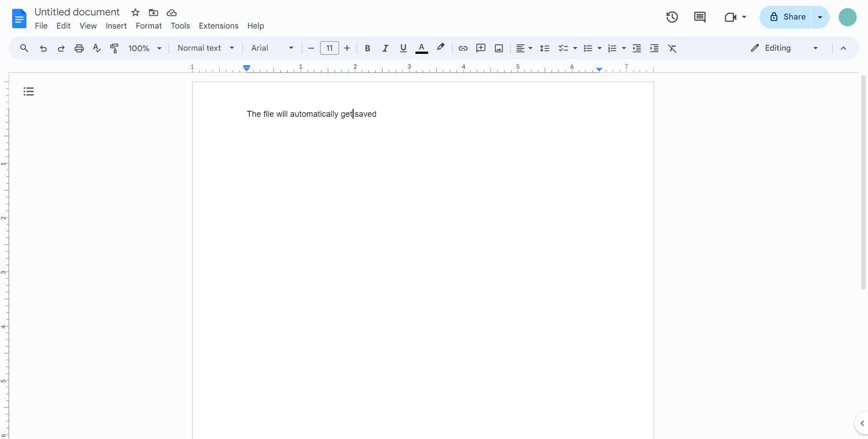Image resolution: width=868 pixels, height=439 pixels.
Task: Apply highlight color with the marker icon
Action: 441,48
